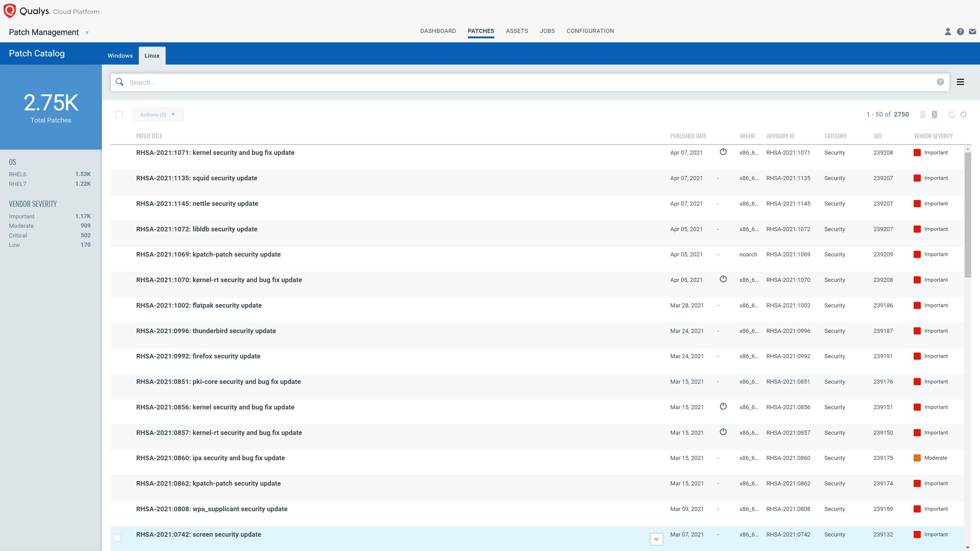Open the ASSETS menu
Image resolution: width=980 pixels, height=551 pixels.
click(x=517, y=31)
